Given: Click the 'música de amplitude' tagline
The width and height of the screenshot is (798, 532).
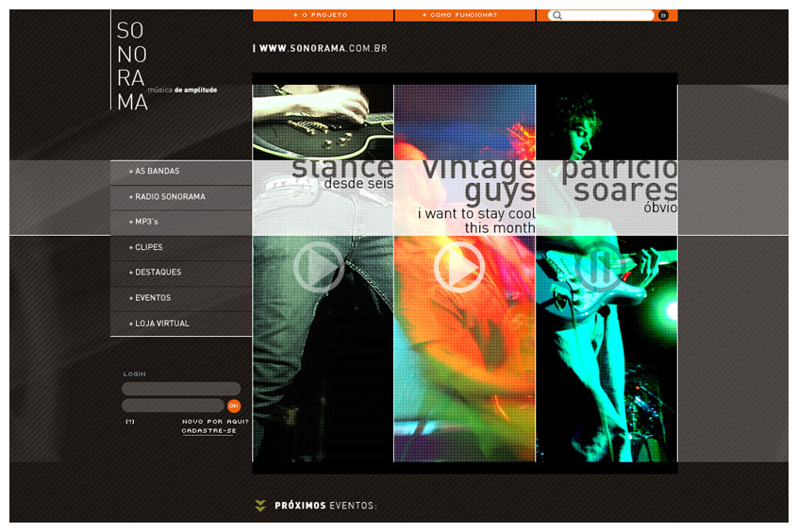Looking at the screenshot, I should (x=182, y=91).
